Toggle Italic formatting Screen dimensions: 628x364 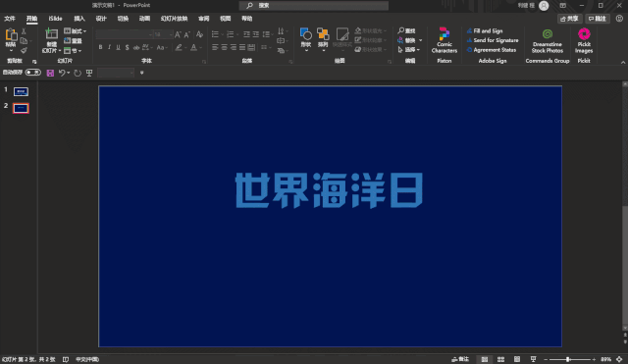point(109,48)
